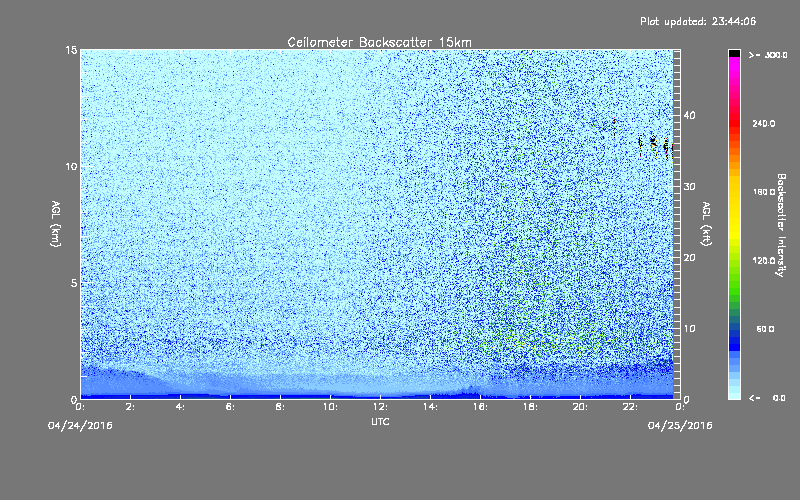Click the colorbar value 60.0
This screenshot has width=800, height=500.
[765, 330]
